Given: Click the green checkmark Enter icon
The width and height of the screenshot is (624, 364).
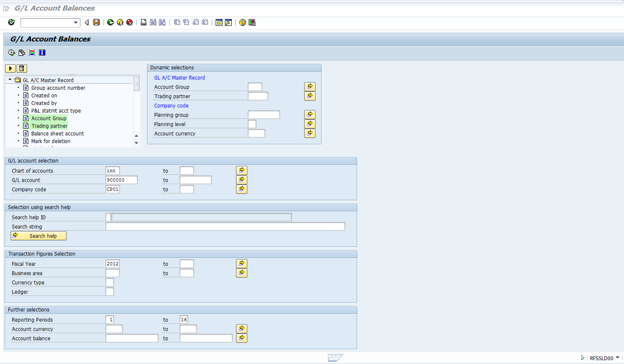Looking at the screenshot, I should click(11, 22).
